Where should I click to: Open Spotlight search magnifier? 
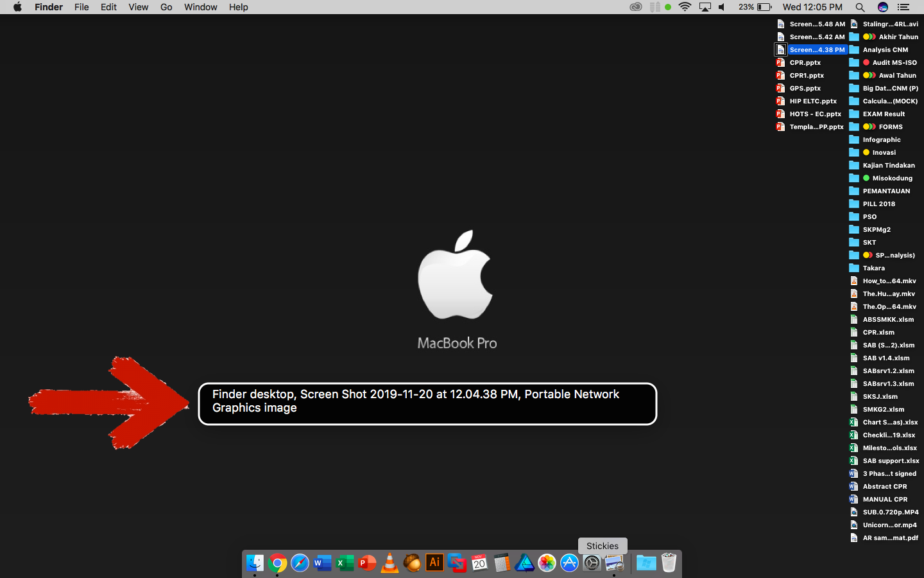[x=860, y=7]
